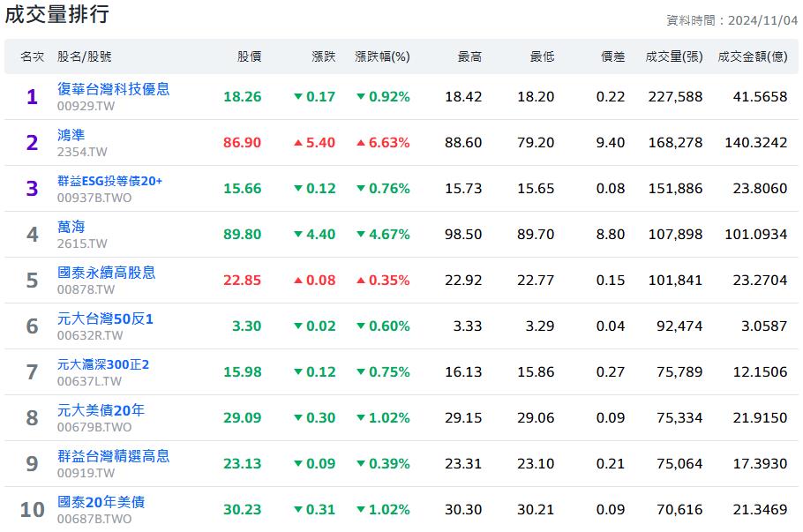Image resolution: width=803 pixels, height=532 pixels.
Task: Click the price 3.30 value
Action: tap(247, 326)
